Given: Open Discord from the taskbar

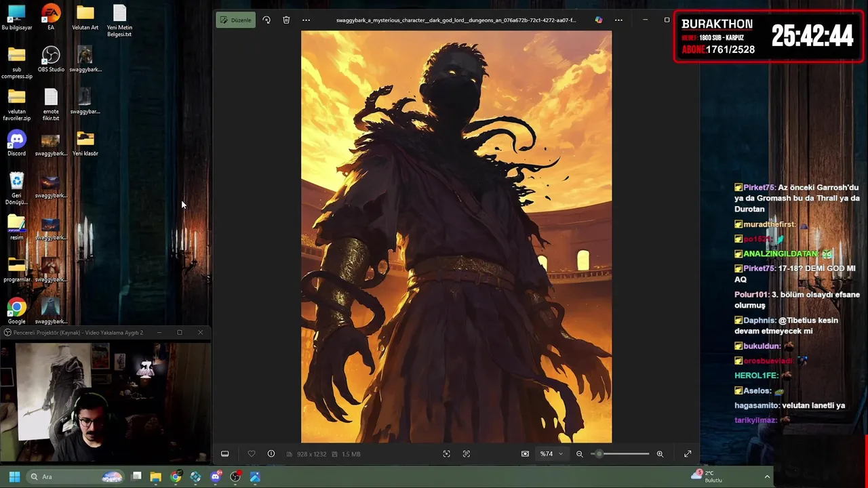Looking at the screenshot, I should pos(216,477).
